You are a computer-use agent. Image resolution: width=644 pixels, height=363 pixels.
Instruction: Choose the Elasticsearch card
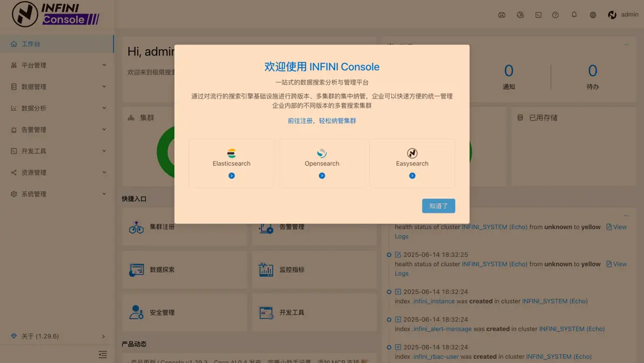pyautogui.click(x=231, y=164)
